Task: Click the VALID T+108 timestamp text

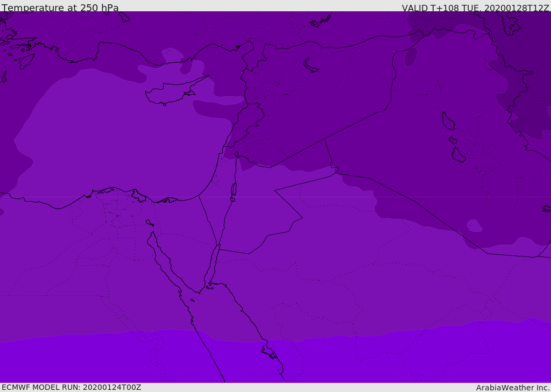Action: [x=475, y=8]
